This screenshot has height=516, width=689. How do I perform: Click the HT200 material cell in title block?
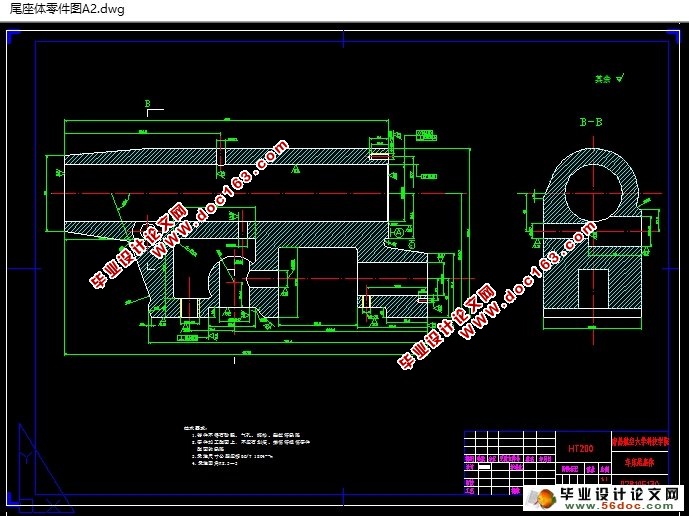[x=580, y=449]
